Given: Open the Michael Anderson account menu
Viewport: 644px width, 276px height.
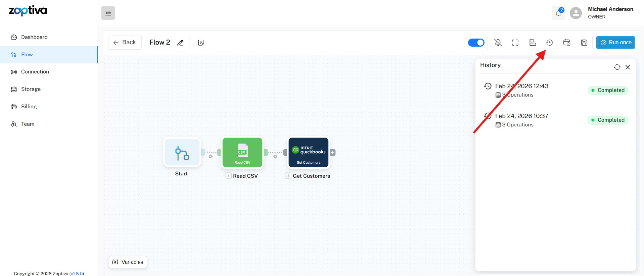Looking at the screenshot, I should click(601, 13).
